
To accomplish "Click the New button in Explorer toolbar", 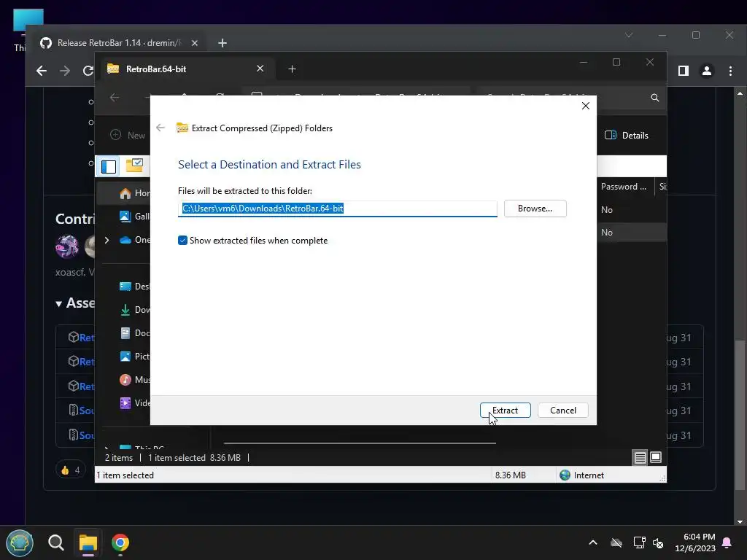I will [x=128, y=135].
